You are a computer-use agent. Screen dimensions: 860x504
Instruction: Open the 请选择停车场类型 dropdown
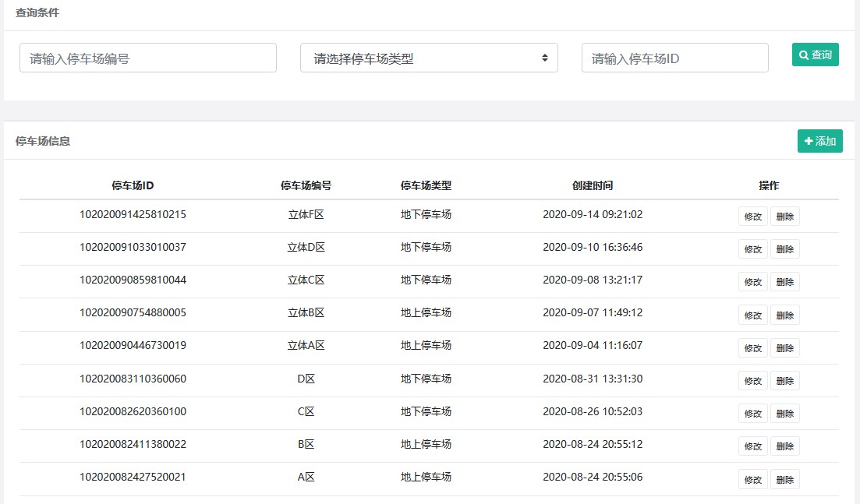(x=429, y=58)
